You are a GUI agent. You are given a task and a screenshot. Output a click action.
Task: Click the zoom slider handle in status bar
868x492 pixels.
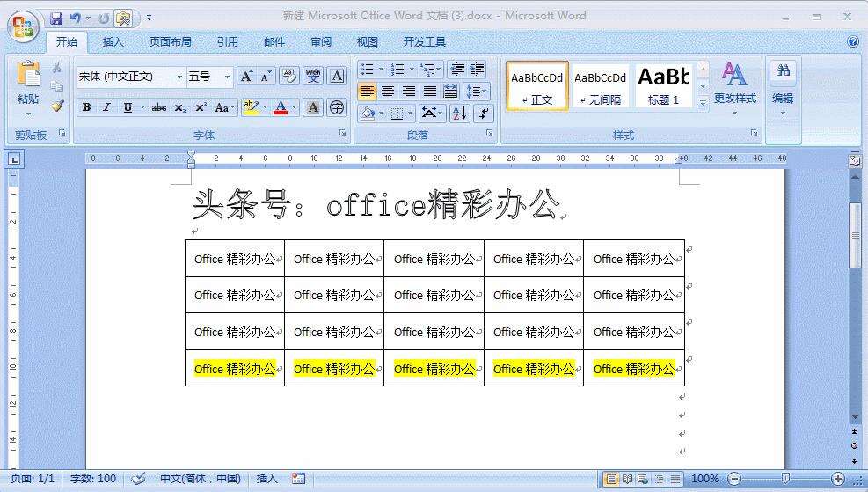click(785, 478)
